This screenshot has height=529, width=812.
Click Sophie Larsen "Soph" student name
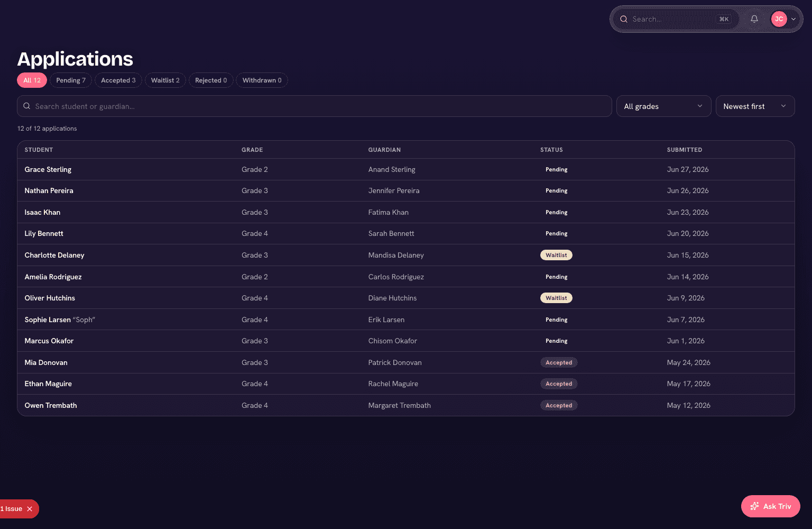click(60, 320)
